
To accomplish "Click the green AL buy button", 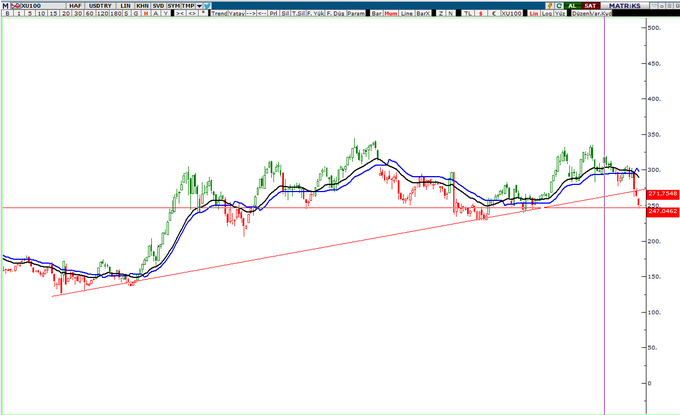I will click(x=573, y=6).
